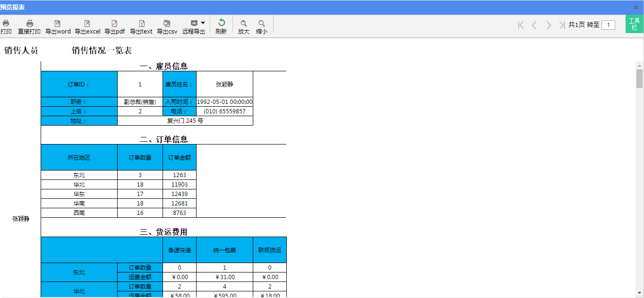The height and width of the screenshot is (298, 644).
Task: Zoom out the report (缩小)
Action: (261, 26)
